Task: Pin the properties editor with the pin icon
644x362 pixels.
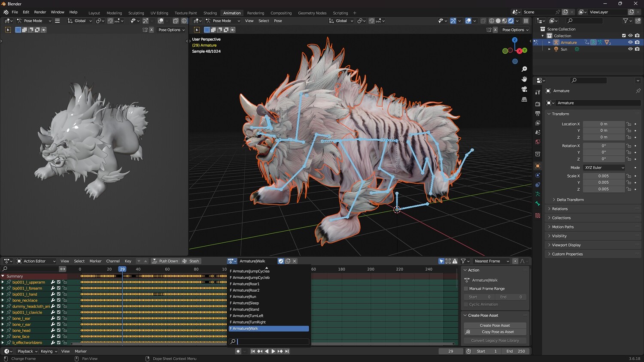Action: [x=638, y=91]
